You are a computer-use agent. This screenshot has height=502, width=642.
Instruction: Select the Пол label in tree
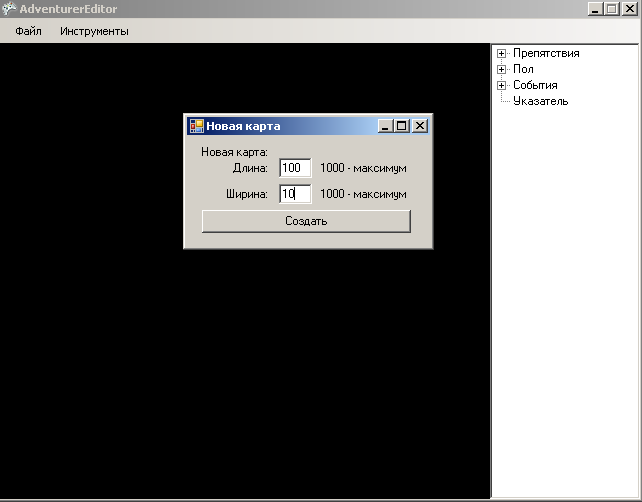pos(523,69)
